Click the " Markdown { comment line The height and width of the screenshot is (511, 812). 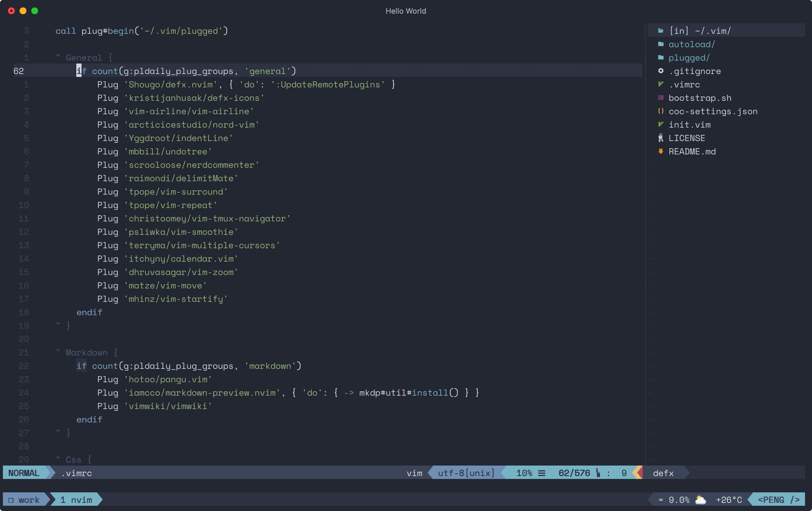[87, 353]
